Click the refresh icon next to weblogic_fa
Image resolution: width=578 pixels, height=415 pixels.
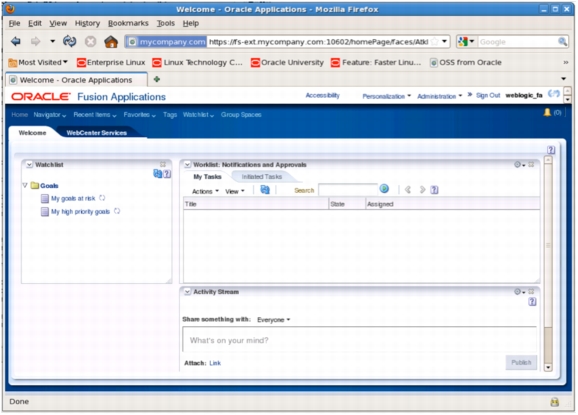[553, 94]
